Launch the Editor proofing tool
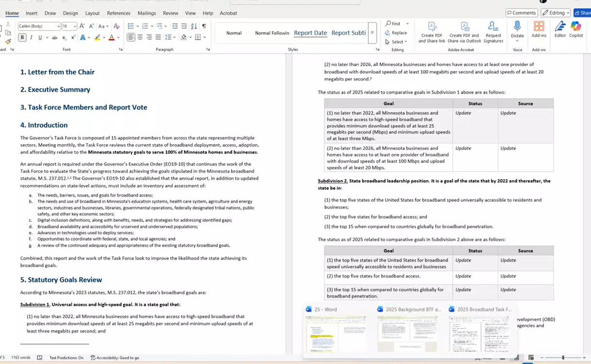This screenshot has width=591, height=364. [x=560, y=29]
